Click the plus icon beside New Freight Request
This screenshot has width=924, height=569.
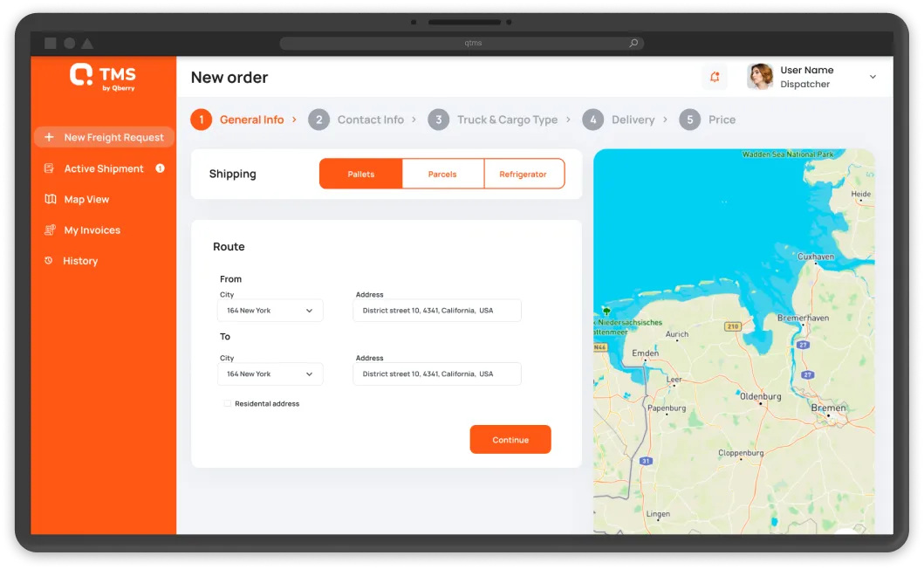point(49,137)
